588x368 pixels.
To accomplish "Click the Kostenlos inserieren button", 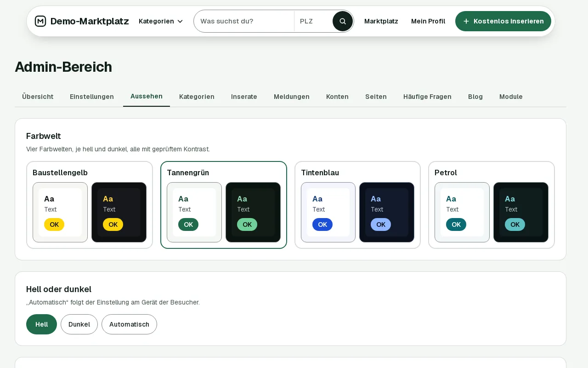I will point(503,21).
